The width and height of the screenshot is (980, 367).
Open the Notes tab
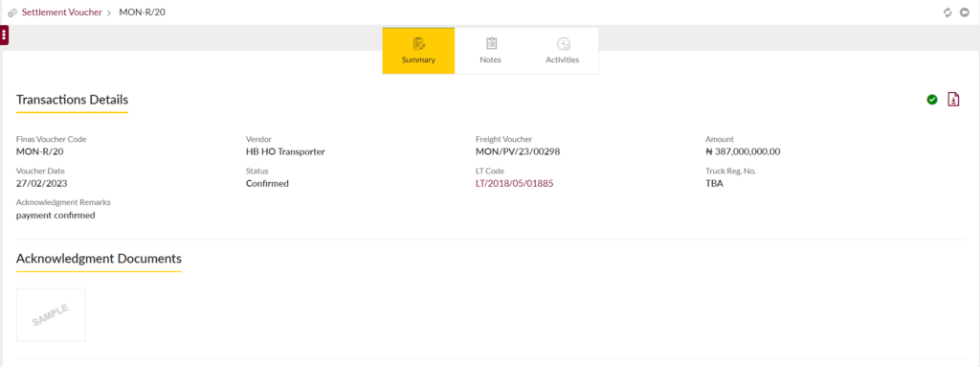[x=491, y=51]
